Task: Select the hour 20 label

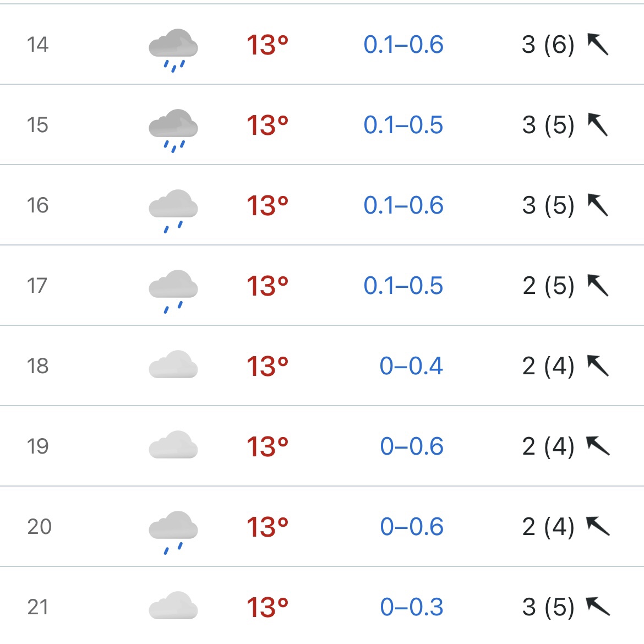Action: pyautogui.click(x=40, y=526)
